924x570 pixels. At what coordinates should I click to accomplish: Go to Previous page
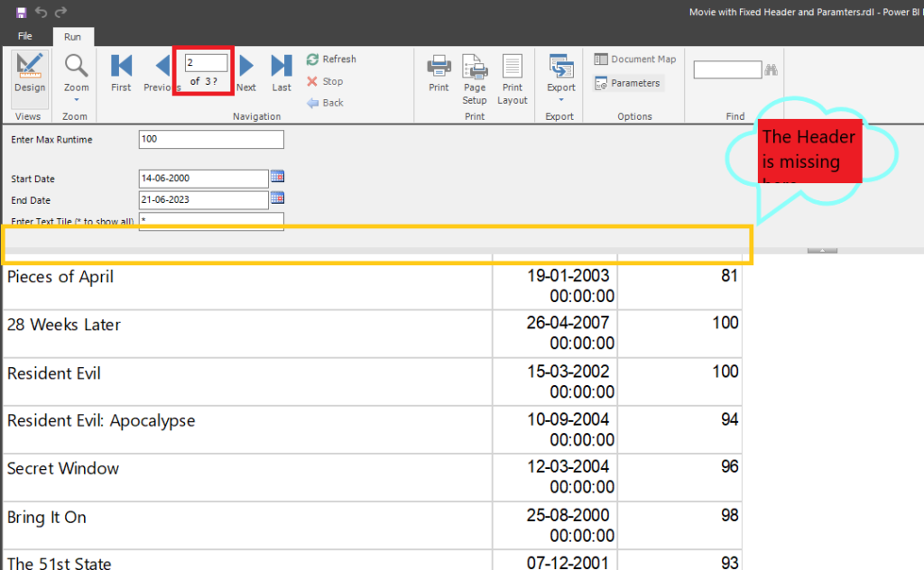(161, 73)
